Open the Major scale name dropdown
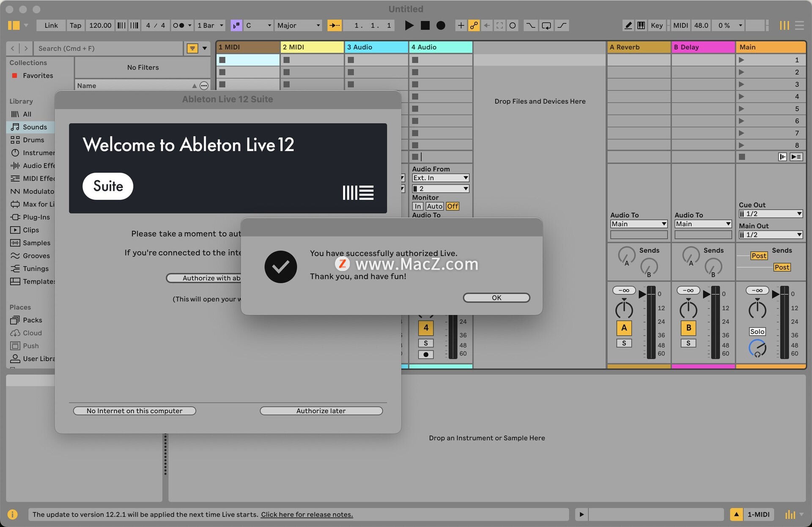The width and height of the screenshot is (812, 527). [x=299, y=25]
